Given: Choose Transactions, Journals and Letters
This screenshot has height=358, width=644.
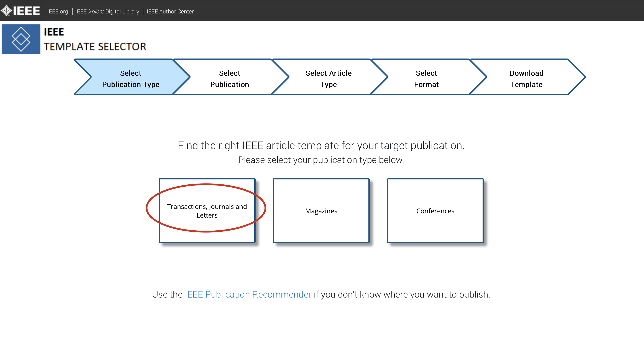Looking at the screenshot, I should coord(207,210).
